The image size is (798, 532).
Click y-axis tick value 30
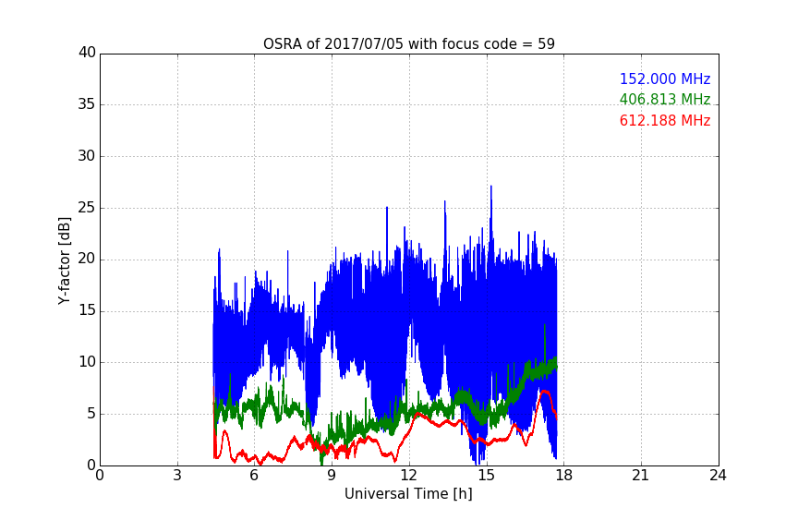pyautogui.click(x=87, y=156)
